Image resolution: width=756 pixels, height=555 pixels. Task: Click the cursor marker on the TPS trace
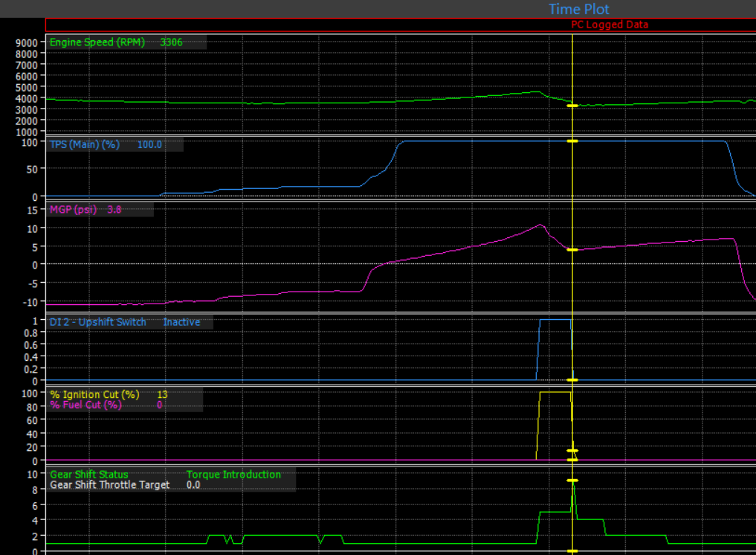click(x=572, y=141)
